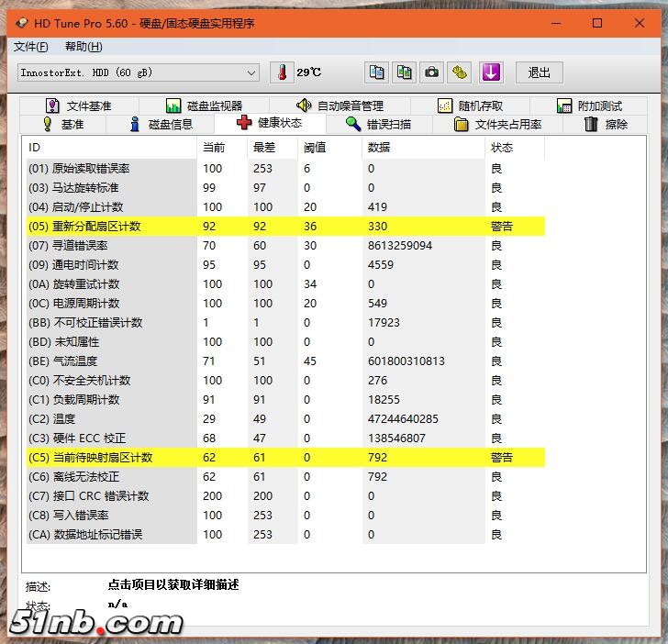This screenshot has width=668, height=644.
Task: Select the (CA) 数据地址标记错误 row
Action: coord(285,535)
